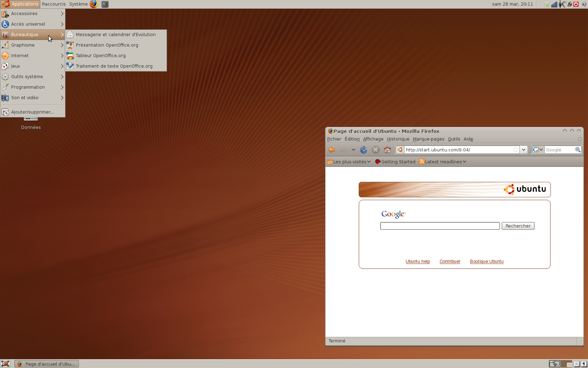Screen dimensions: 588x368
Task: Expand Les plus visités bookmarks folder
Action: click(x=349, y=162)
